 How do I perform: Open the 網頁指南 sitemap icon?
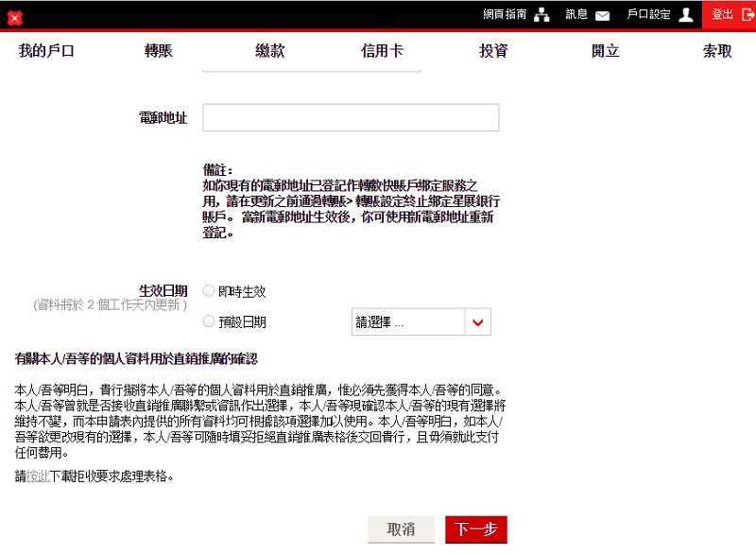541,15
